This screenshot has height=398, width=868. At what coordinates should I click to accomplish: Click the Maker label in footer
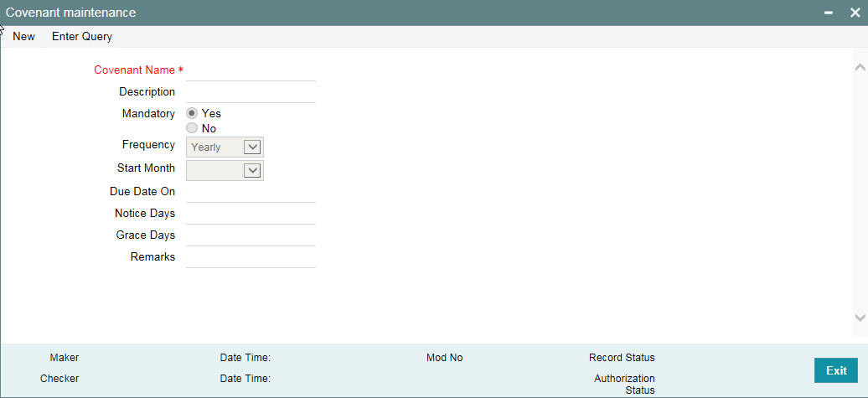click(x=65, y=358)
